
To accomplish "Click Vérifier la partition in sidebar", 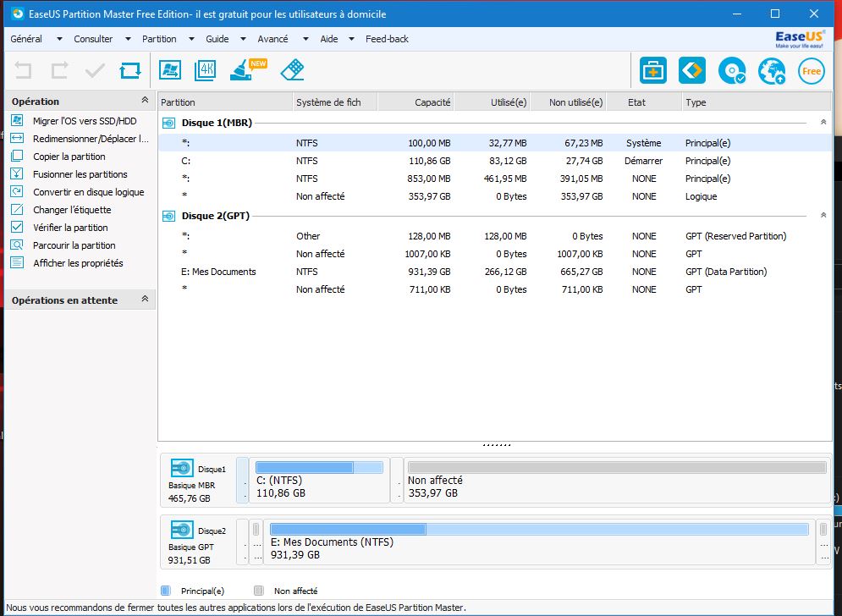I will tap(70, 228).
